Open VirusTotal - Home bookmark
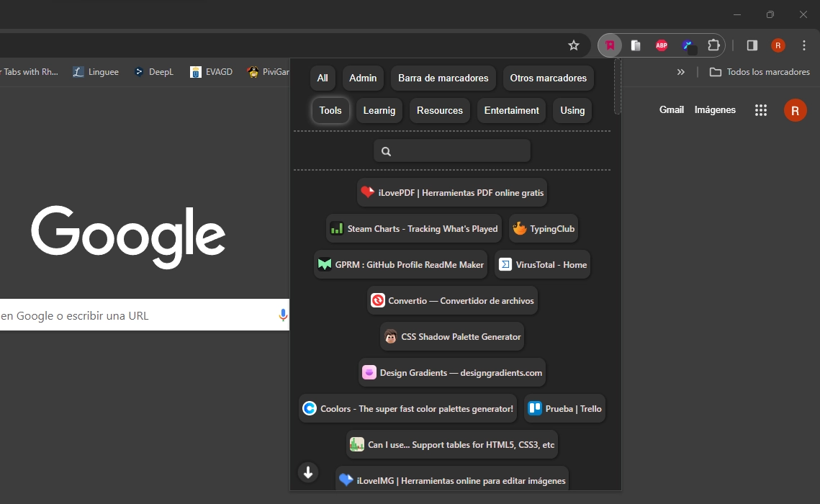 pyautogui.click(x=543, y=265)
